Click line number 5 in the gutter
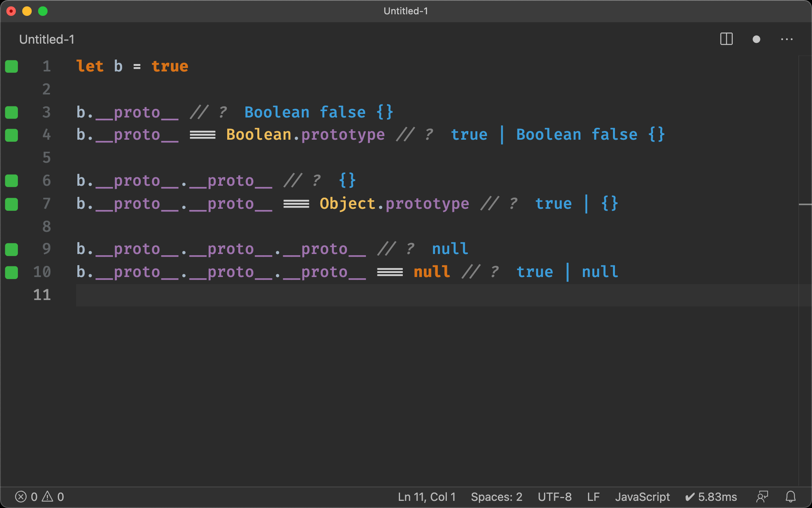This screenshot has width=812, height=508. pos(47,158)
